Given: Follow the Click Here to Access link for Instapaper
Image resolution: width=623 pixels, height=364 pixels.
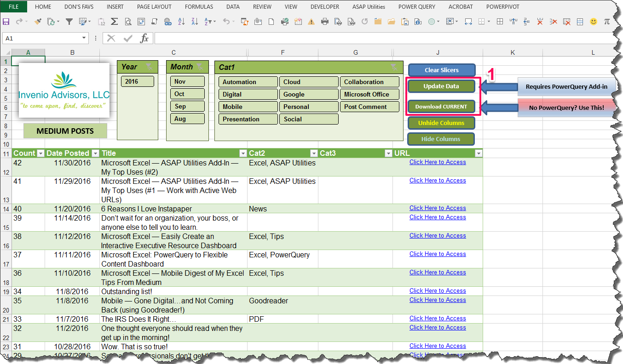Looking at the screenshot, I should point(438,208).
